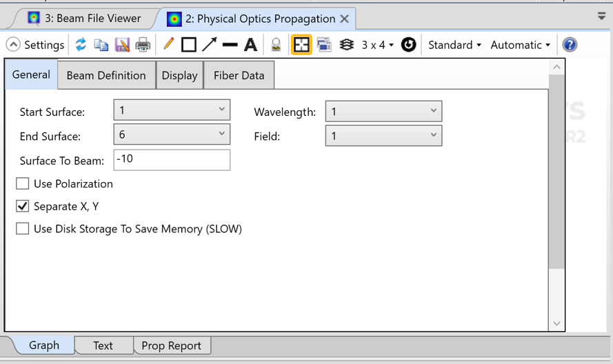Expand the End Surface dropdown

click(172, 134)
